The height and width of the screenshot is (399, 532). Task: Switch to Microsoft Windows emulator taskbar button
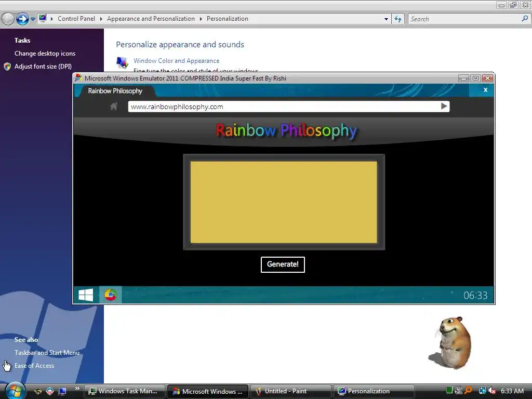pyautogui.click(x=208, y=391)
